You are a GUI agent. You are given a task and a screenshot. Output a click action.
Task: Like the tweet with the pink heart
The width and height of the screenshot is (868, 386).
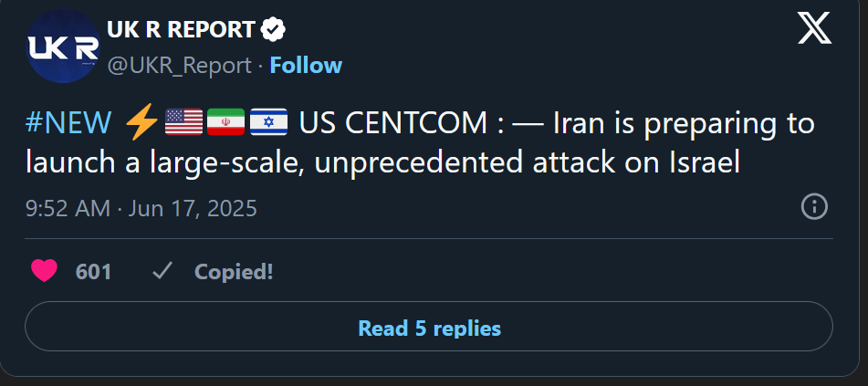[45, 271]
